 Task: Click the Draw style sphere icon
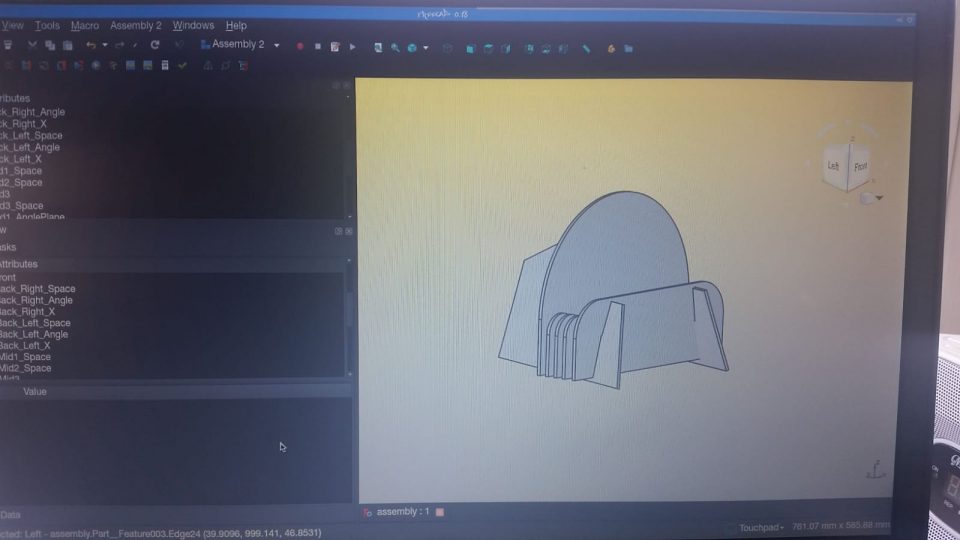point(413,48)
